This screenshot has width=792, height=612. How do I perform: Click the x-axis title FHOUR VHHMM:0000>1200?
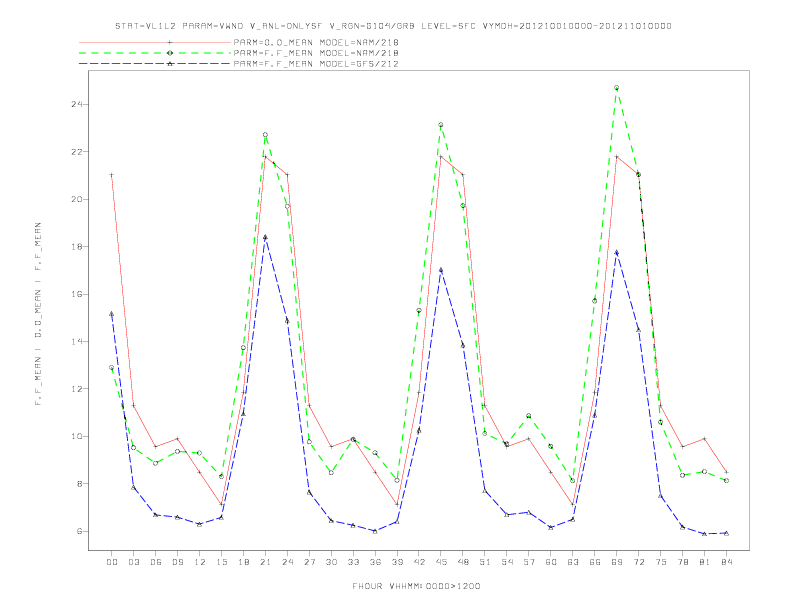(x=416, y=587)
